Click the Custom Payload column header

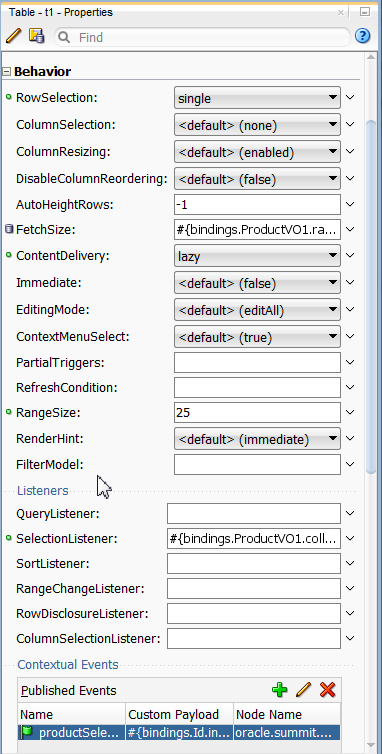(179, 714)
